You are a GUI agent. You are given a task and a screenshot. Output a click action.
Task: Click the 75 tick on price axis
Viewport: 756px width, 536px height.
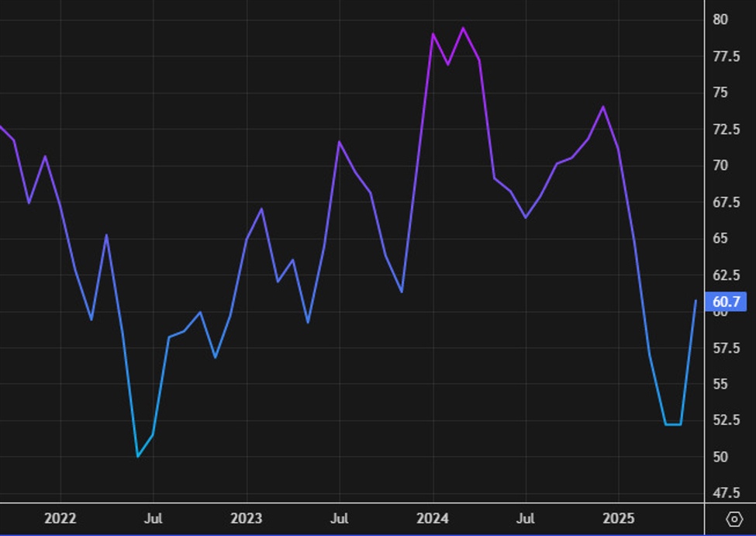pyautogui.click(x=720, y=92)
